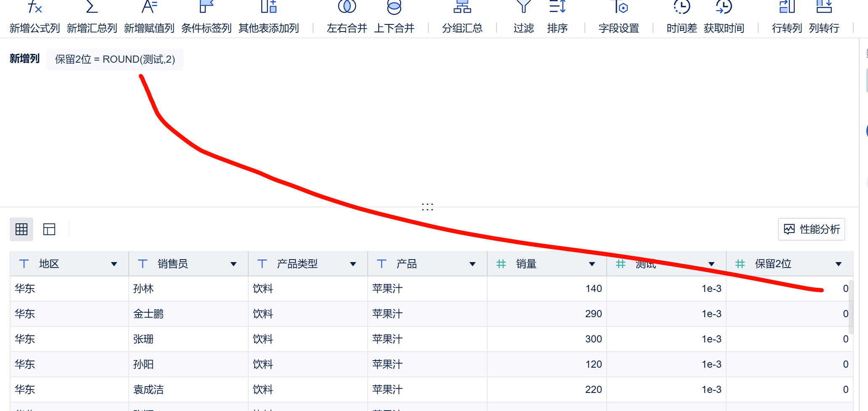Open the 产品 column dropdown
The width and height of the screenshot is (868, 411).
point(472,264)
